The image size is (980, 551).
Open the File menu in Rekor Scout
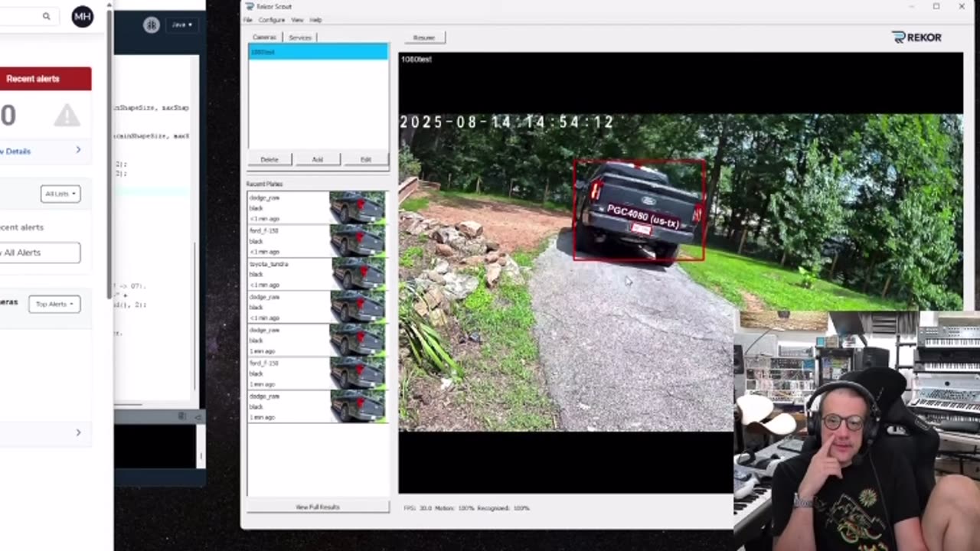click(x=247, y=20)
